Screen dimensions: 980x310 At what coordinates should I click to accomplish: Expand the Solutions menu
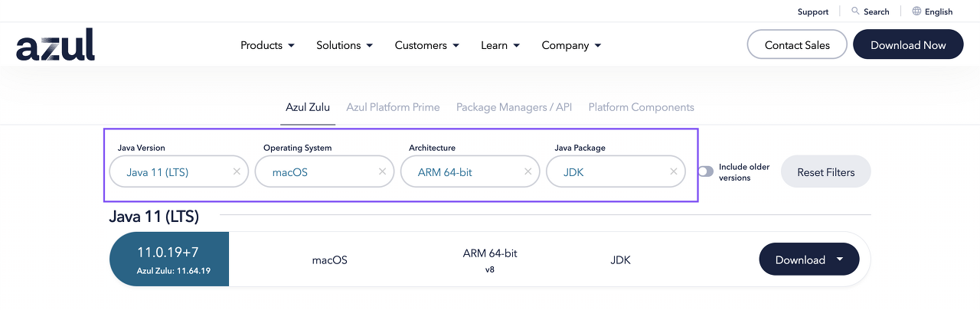(345, 45)
